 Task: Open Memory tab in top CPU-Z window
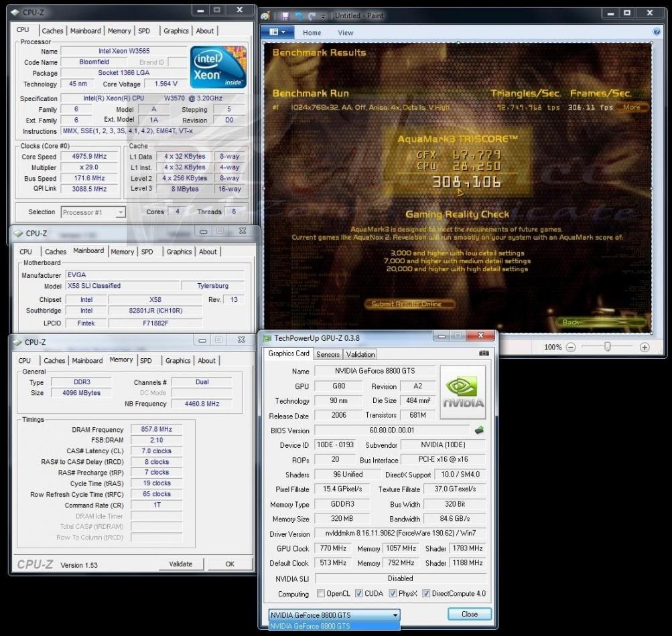[x=119, y=31]
